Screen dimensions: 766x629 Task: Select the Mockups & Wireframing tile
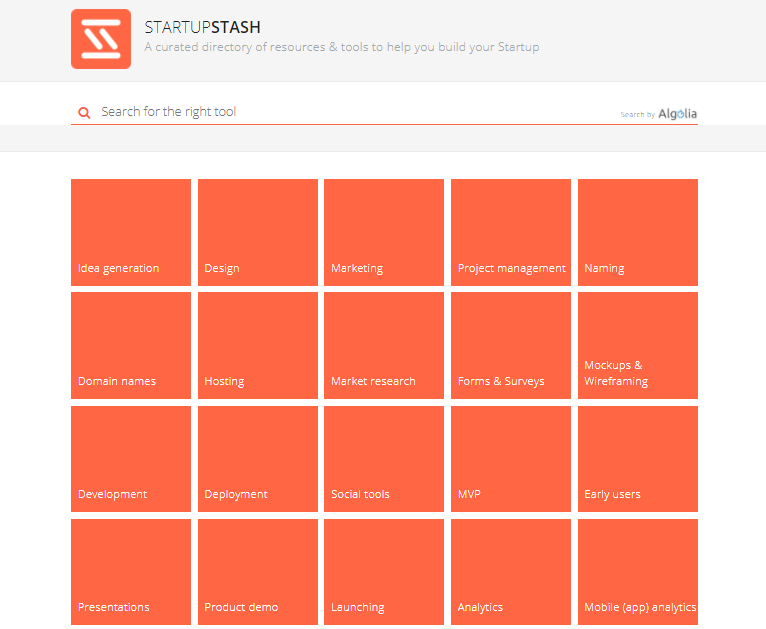[x=638, y=346]
